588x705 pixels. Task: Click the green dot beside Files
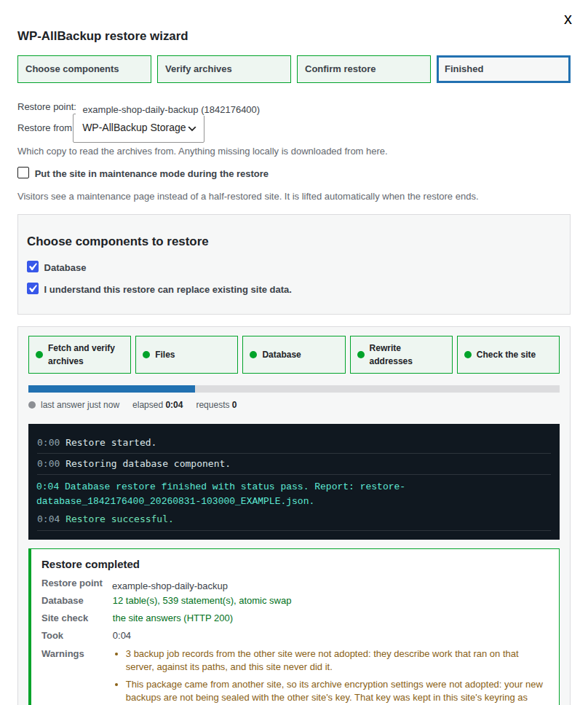tap(146, 355)
